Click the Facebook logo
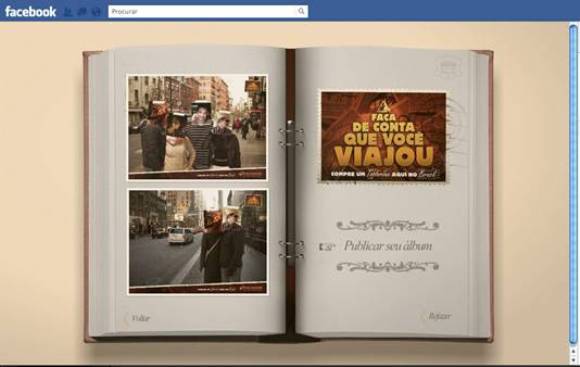The image size is (580, 367). [x=30, y=11]
